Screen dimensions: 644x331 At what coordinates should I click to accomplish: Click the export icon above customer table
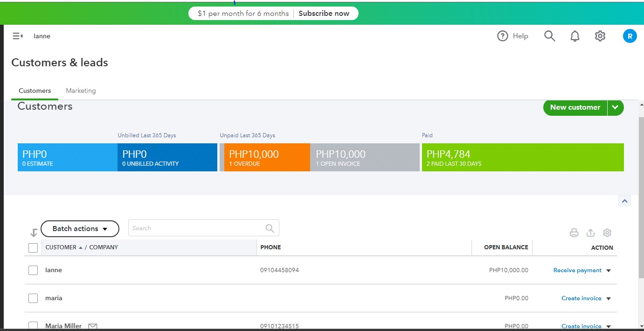[590, 232]
